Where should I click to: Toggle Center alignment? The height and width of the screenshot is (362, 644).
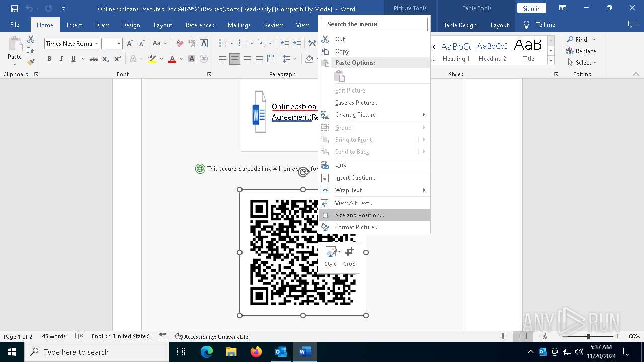pyautogui.click(x=235, y=59)
